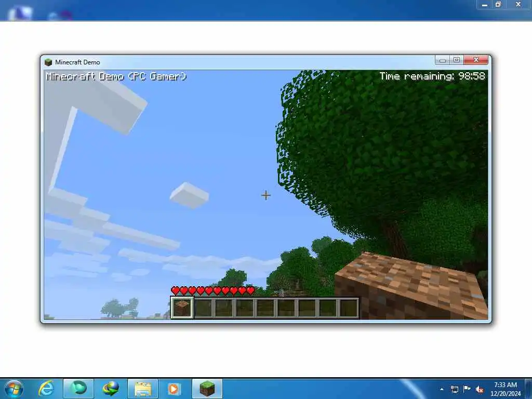Open the orange media player taskbar icon
The height and width of the screenshot is (399, 532).
(174, 389)
